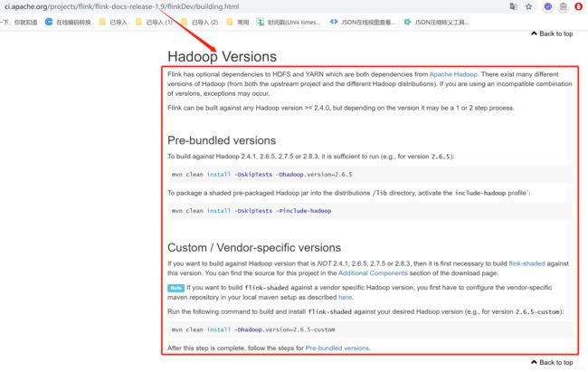Click the 'After this step is complete' sentence
This screenshot has width=588, height=372.
point(269,348)
